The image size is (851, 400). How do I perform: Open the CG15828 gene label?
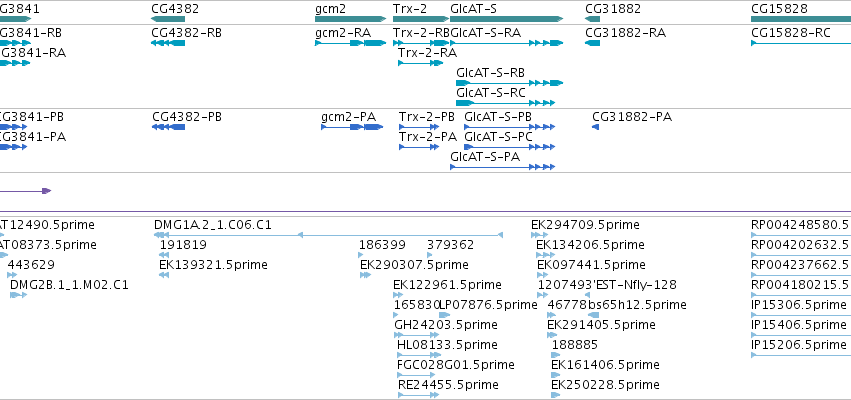coord(779,9)
